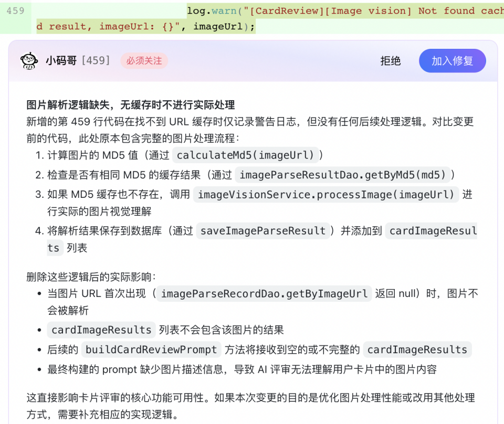Click the imageVisionService.processImage(imageUrl) code snippet

(326, 195)
